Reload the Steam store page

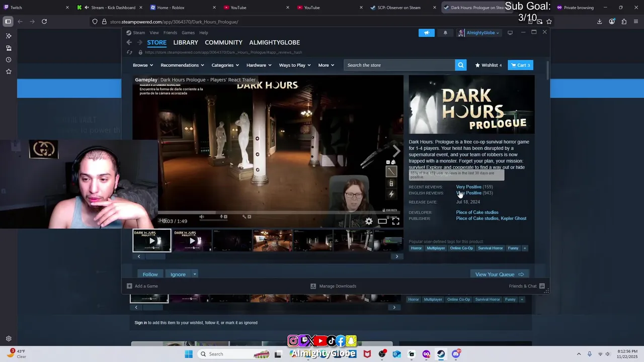tap(129, 52)
